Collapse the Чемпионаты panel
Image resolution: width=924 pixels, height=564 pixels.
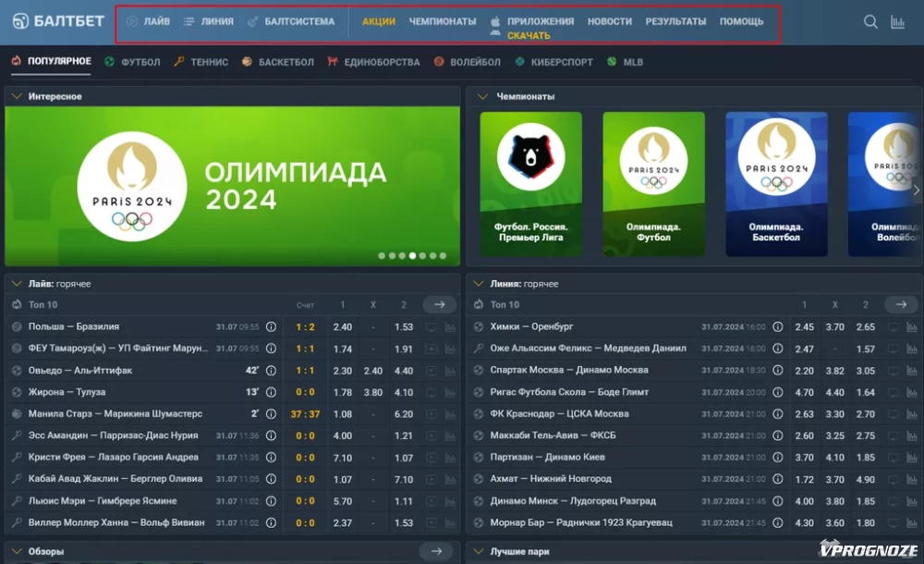click(479, 96)
